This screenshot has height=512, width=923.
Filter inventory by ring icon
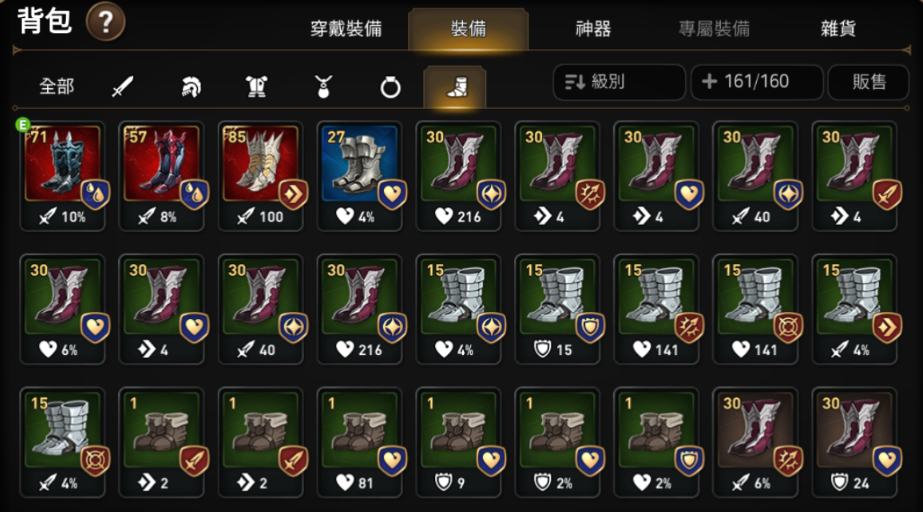click(x=390, y=88)
